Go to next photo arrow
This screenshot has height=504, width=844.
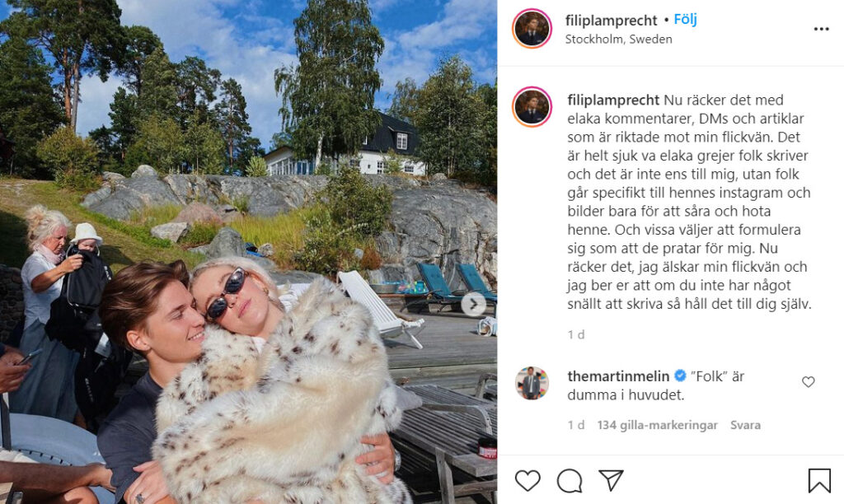[473, 305]
